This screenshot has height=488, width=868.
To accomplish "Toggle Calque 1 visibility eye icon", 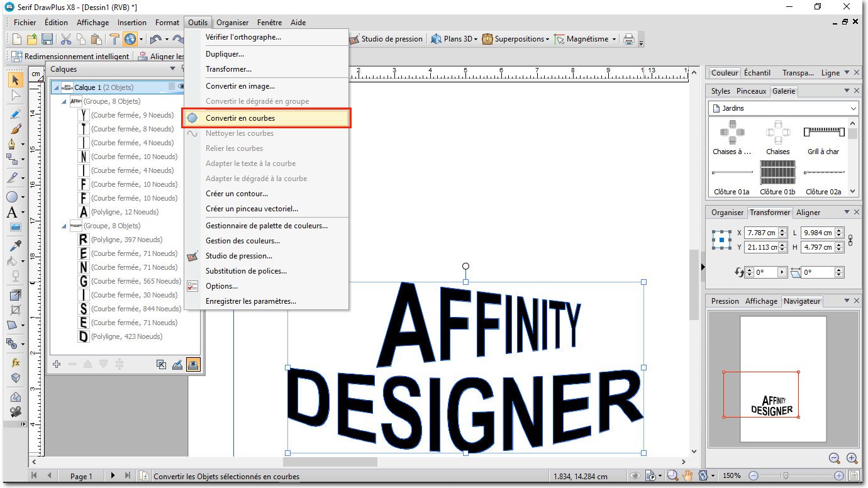I will click(181, 87).
